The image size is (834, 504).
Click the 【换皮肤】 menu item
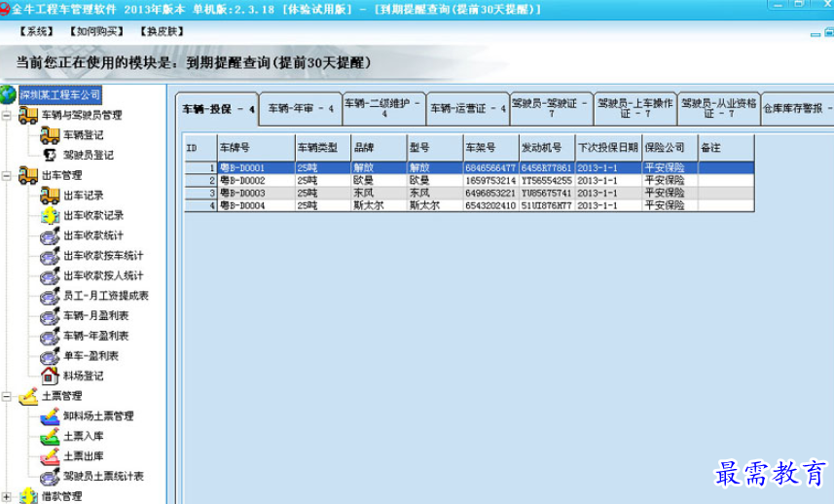[x=162, y=31]
